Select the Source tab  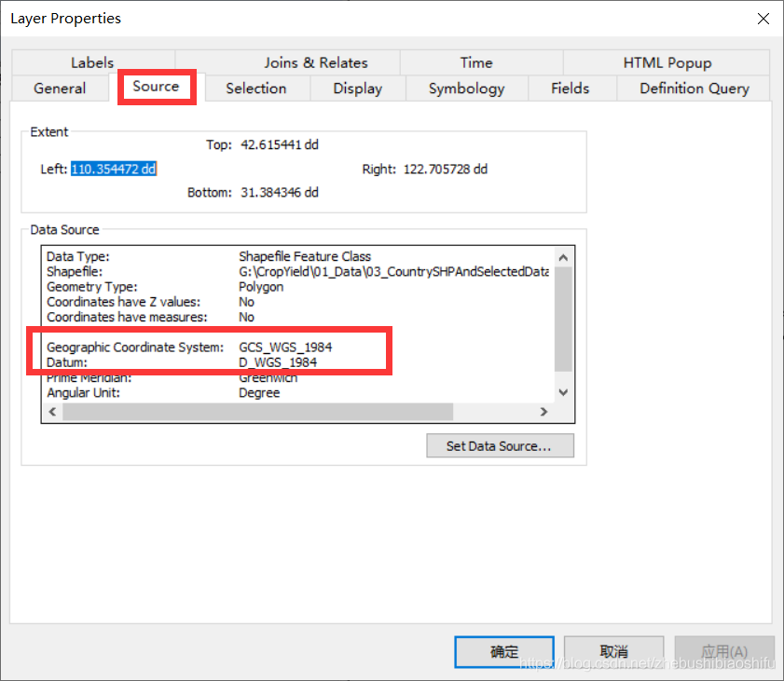[x=157, y=87]
